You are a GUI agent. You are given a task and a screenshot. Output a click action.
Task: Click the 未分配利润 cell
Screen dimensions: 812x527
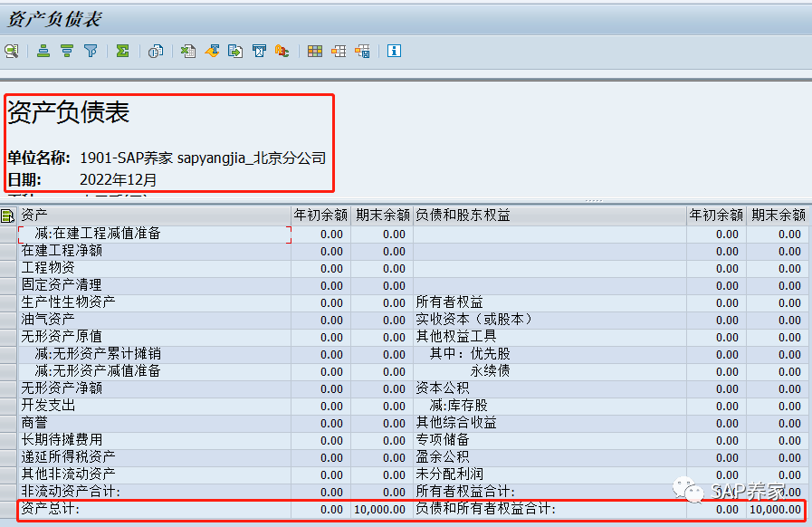pyautogui.click(x=549, y=474)
